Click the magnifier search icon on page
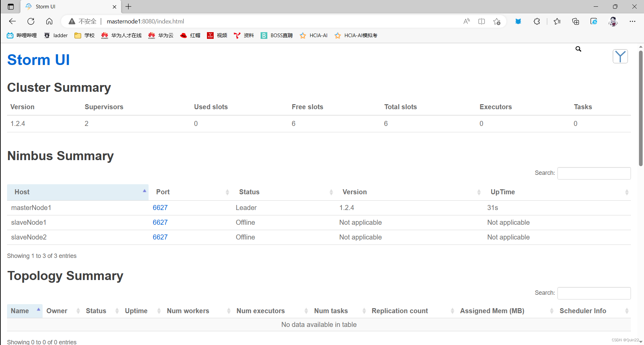Viewport: 644px width, 345px height. click(578, 49)
